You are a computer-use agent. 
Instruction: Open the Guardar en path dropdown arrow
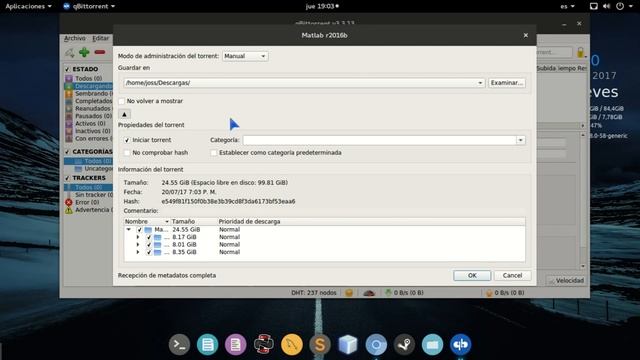[x=480, y=83]
